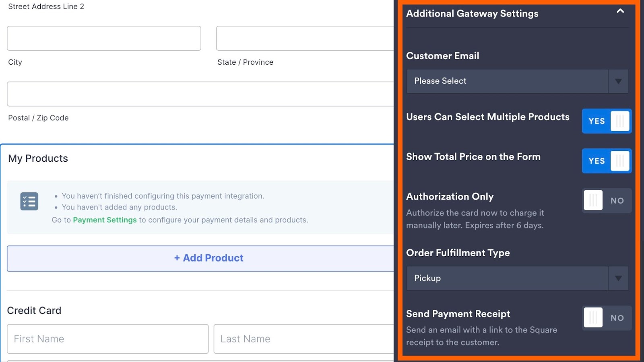Open the Order Fulfillment Type dropdown
Screen dimensions: 644x362
(x=507, y=278)
